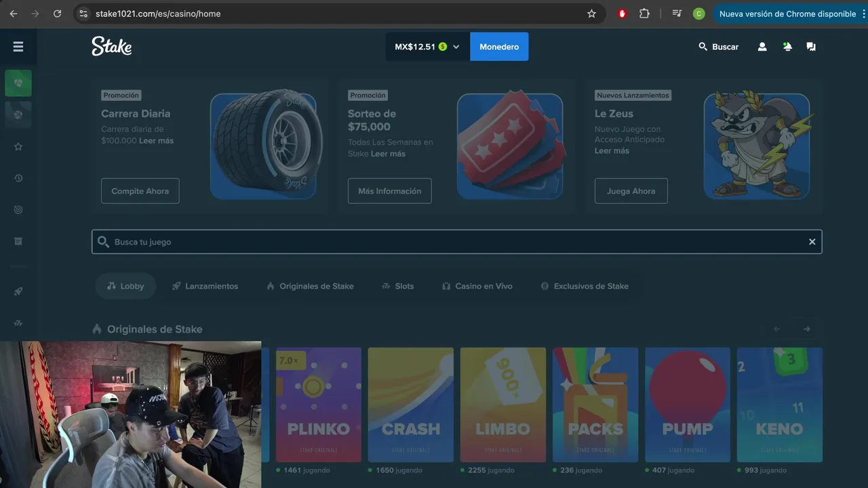Click Nueva versión de Chrome disponible
Image resolution: width=868 pixels, height=488 pixels.
787,14
